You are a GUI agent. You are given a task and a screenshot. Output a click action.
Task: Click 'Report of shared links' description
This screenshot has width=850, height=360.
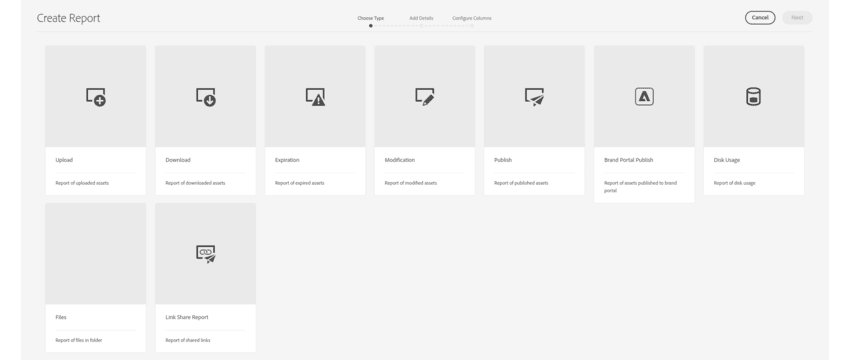188,340
